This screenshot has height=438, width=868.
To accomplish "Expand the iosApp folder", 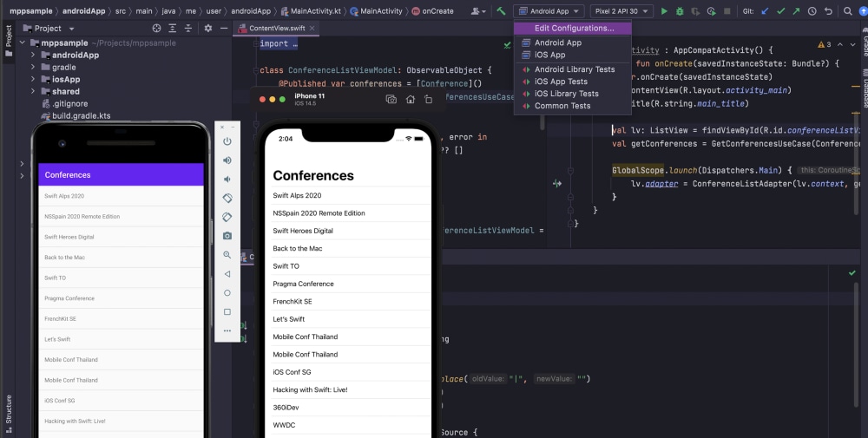I will (x=33, y=79).
